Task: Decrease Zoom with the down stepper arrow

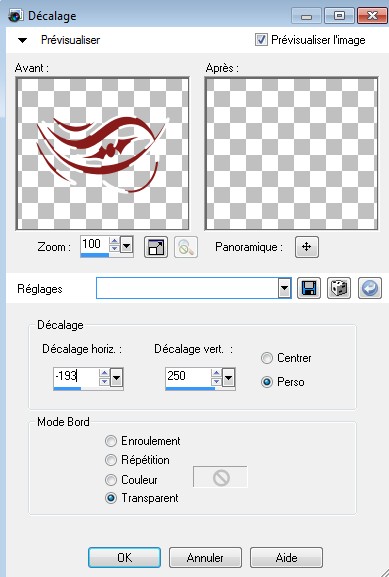Action: coord(114,249)
